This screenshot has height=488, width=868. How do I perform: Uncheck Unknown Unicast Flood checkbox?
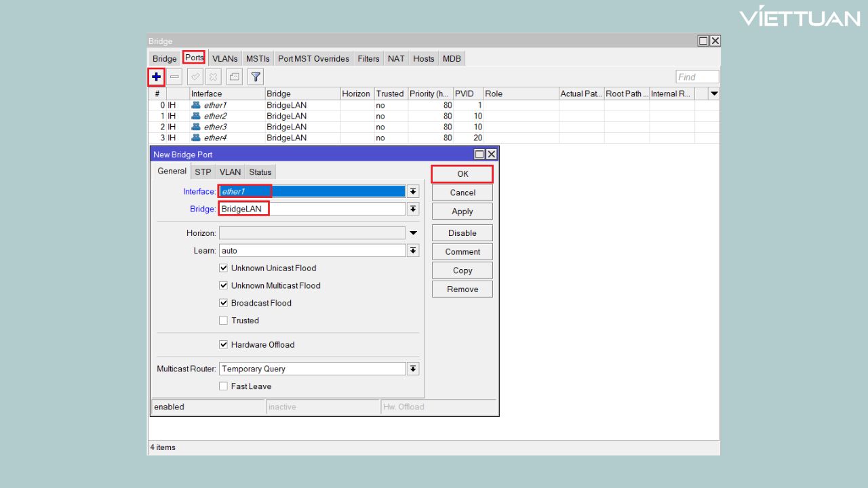click(x=223, y=268)
